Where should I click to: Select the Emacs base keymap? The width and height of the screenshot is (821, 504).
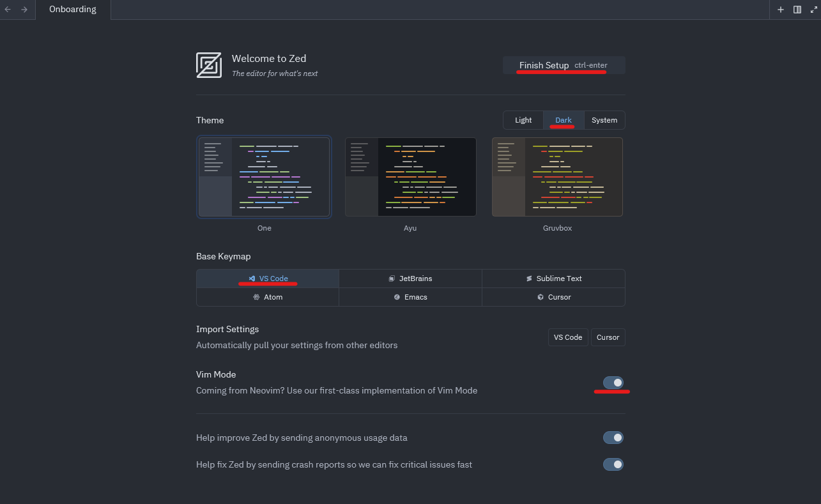click(x=410, y=296)
